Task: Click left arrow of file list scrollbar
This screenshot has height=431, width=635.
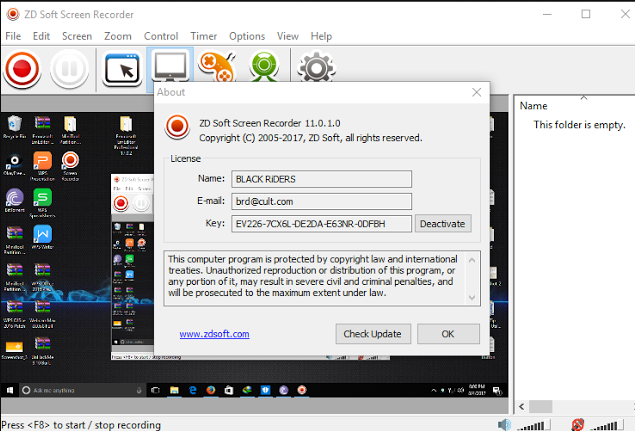Action: (522, 406)
